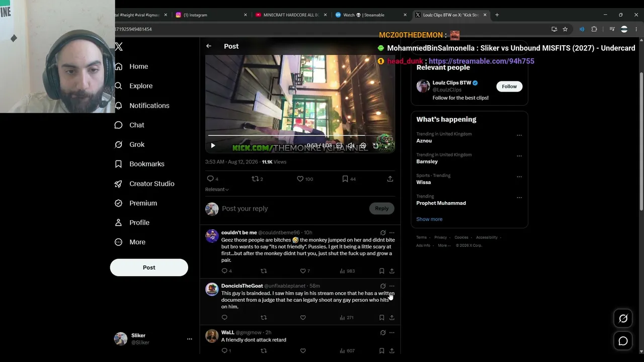
Task: Click the X logo in sidebar
Action: tap(119, 47)
